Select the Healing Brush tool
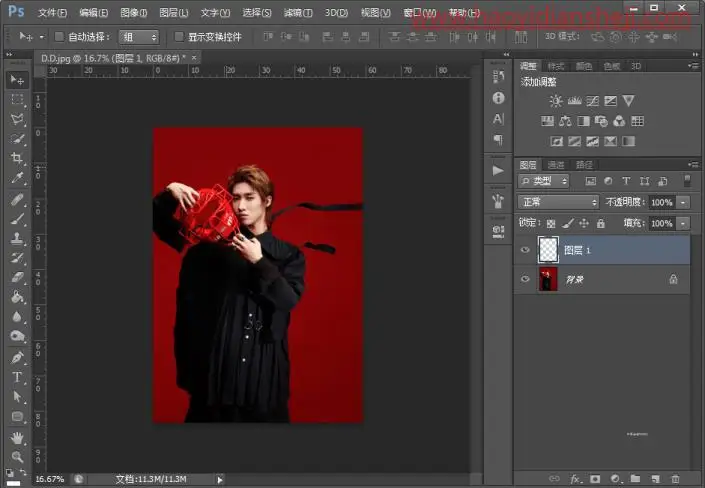 pyautogui.click(x=17, y=199)
